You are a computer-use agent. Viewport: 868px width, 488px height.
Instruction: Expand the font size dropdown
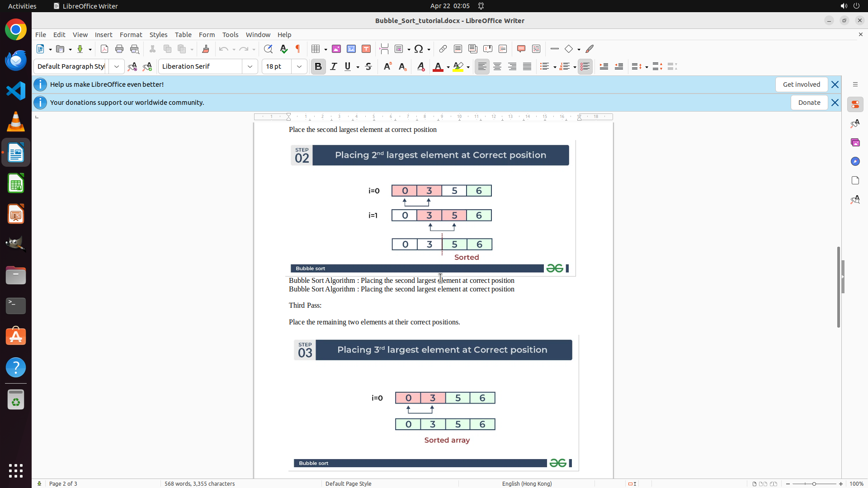299,66
